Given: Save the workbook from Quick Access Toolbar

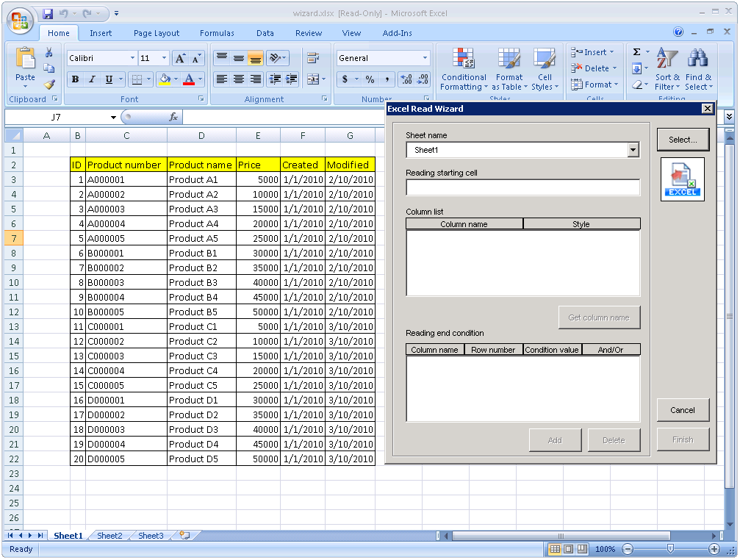Looking at the screenshot, I should (48, 13).
